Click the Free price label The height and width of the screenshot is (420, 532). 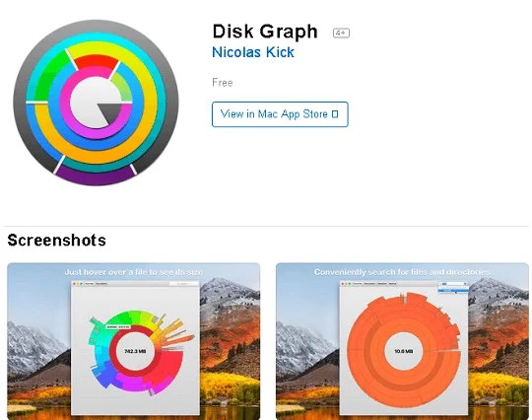(223, 83)
